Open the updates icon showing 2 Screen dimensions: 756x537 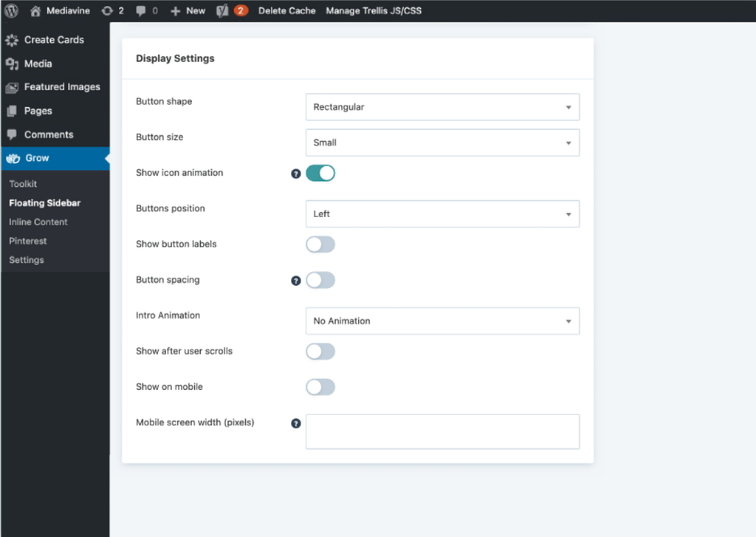[107, 10]
